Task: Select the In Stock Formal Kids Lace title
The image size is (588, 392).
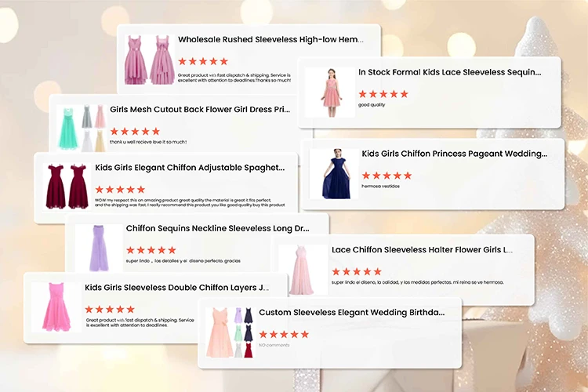Action: pyautogui.click(x=450, y=72)
